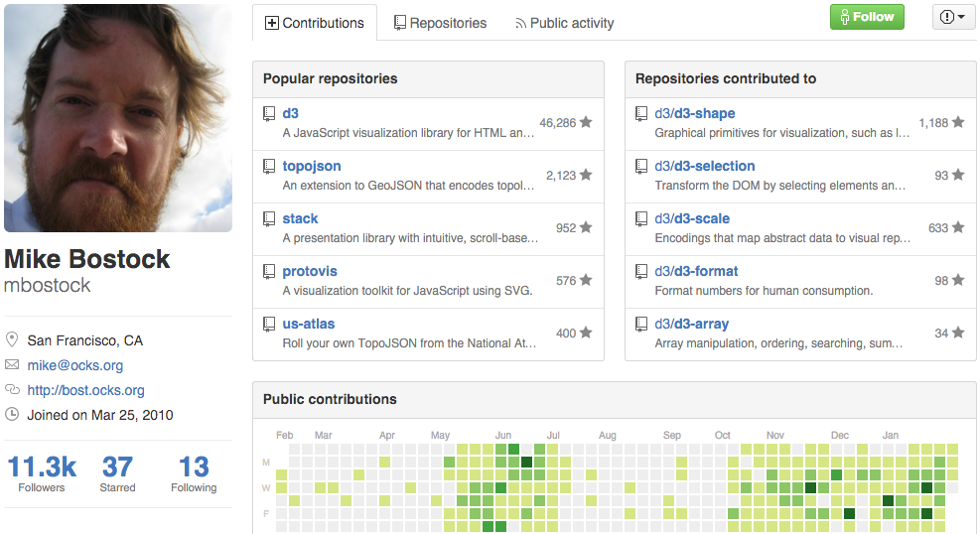Click the clock icon beside Joined date
980x534 pixels.
(x=12, y=414)
